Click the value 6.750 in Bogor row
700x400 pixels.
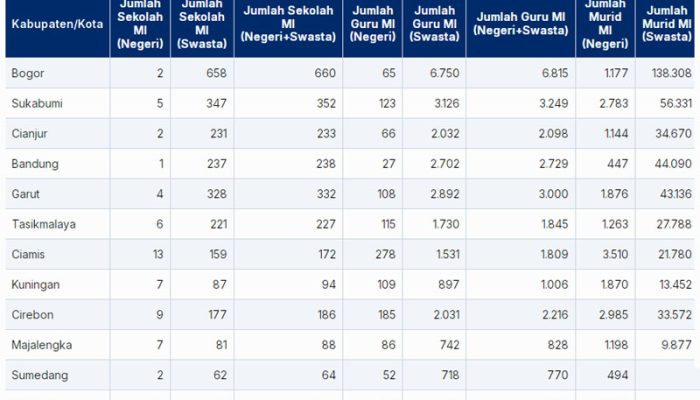445,73
